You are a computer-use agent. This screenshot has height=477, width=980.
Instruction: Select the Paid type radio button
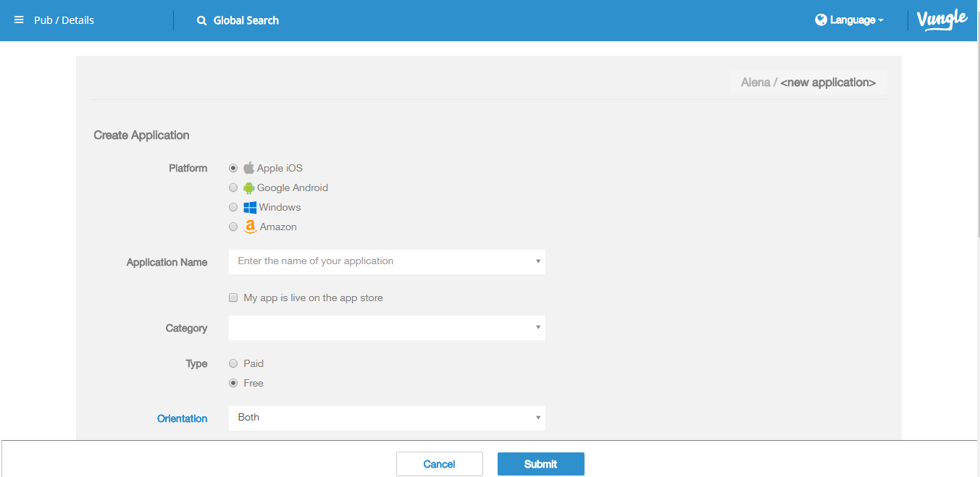(233, 363)
